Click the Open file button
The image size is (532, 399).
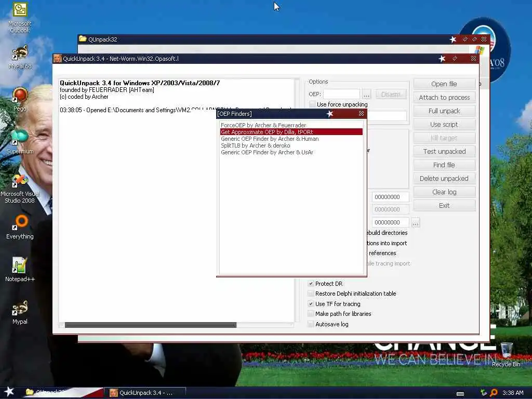pos(444,84)
